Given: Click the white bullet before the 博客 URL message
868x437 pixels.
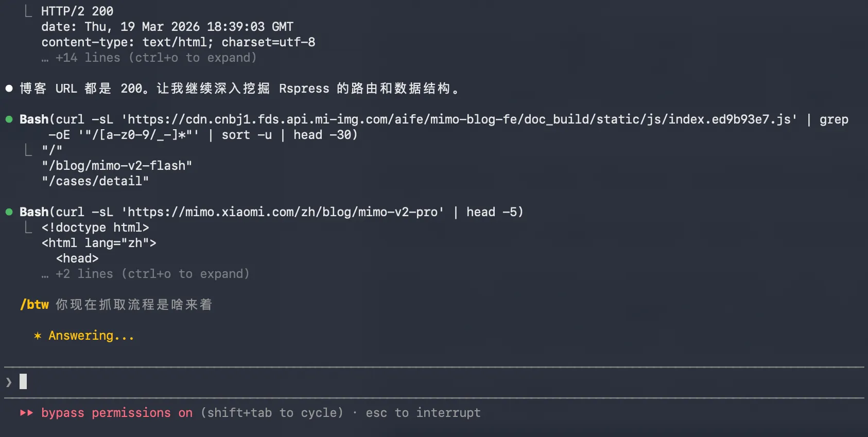Looking at the screenshot, I should tap(9, 89).
